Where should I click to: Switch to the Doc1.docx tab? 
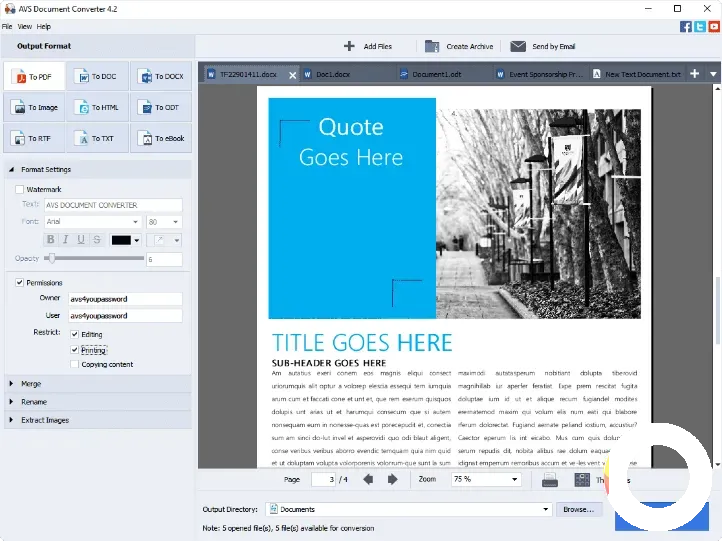(348, 74)
